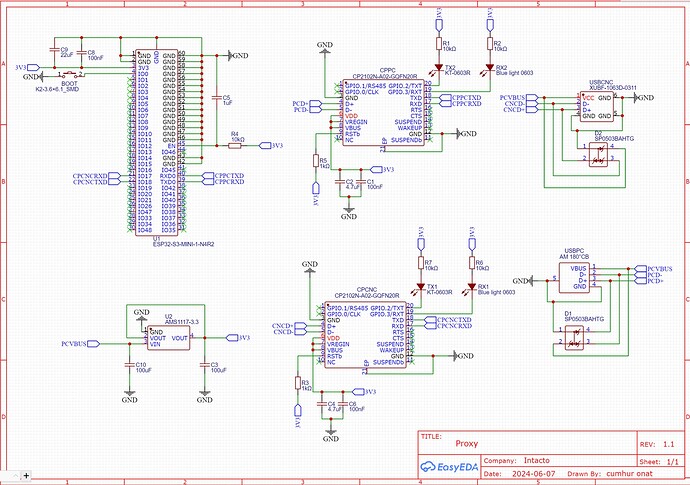
Task: Select resistor R2 10kΩ
Action: click(x=490, y=44)
